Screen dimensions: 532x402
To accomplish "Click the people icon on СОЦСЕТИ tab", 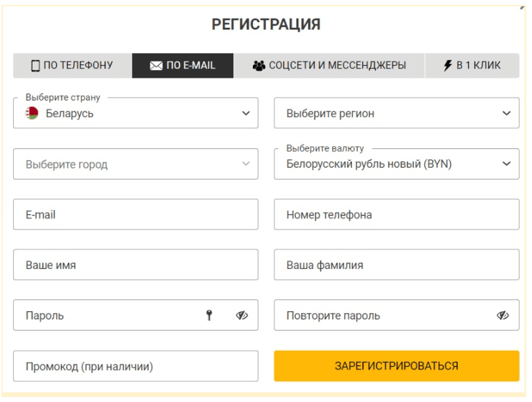I will tap(259, 65).
